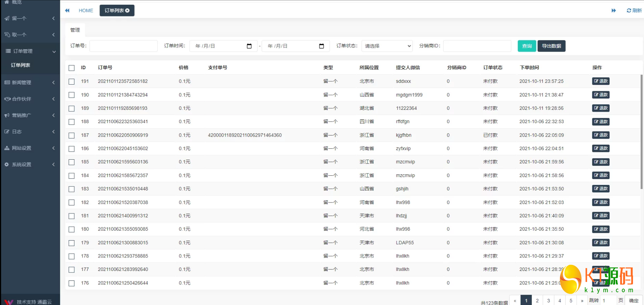Switch to the HOME tab
This screenshot has width=644, height=305.
pos(86,11)
